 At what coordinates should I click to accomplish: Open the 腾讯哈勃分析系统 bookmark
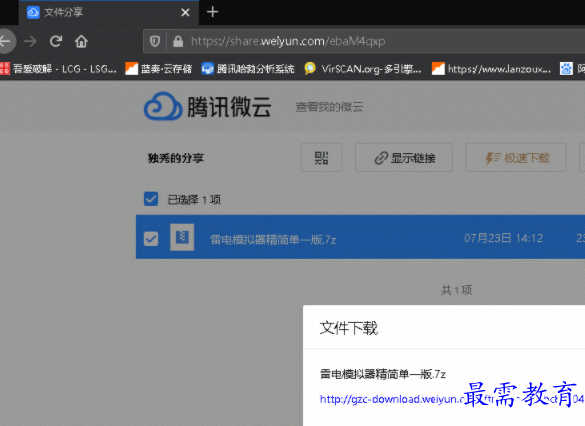click(x=248, y=69)
